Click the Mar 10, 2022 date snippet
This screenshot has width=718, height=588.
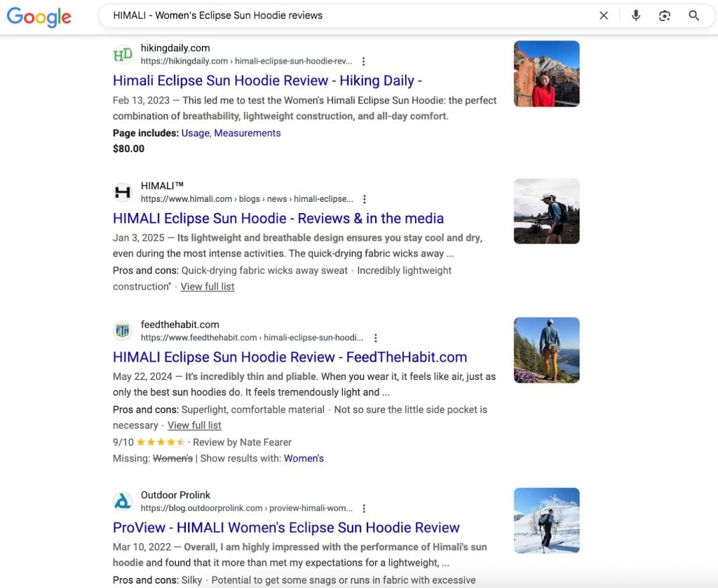(142, 547)
